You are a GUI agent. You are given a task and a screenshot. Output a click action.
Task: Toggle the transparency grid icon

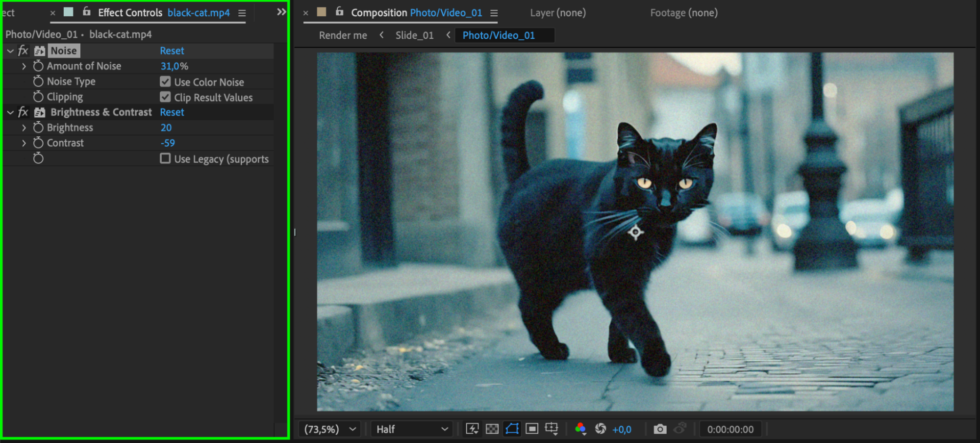[492, 429]
